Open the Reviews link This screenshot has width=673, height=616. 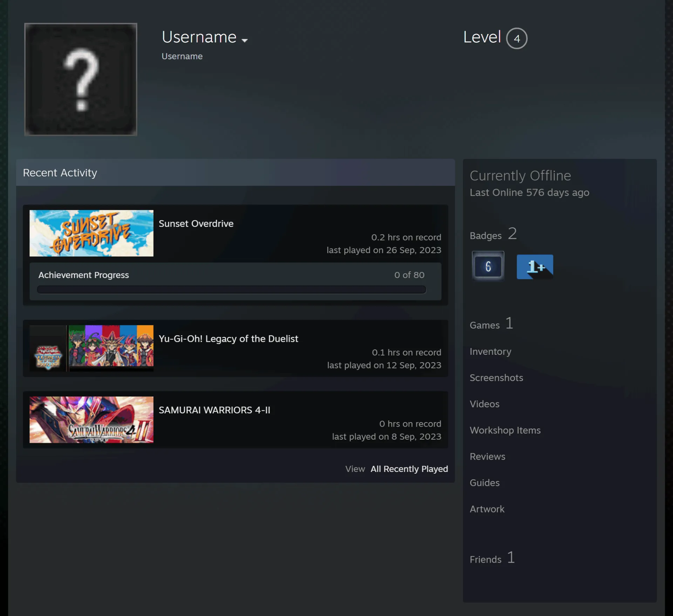coord(488,456)
